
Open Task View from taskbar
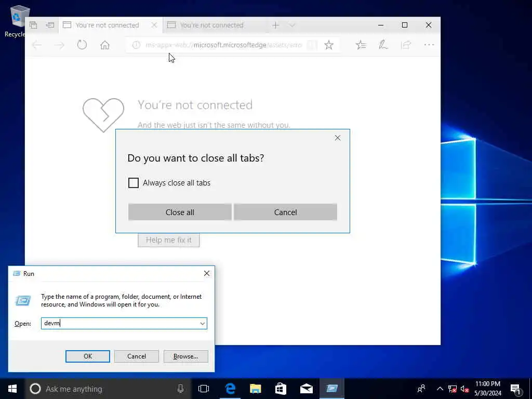[204, 389]
